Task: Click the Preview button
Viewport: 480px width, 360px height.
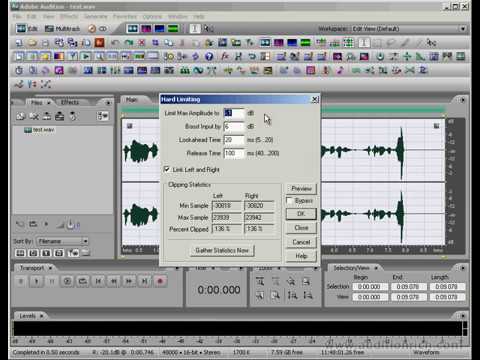Action: pos(301,189)
